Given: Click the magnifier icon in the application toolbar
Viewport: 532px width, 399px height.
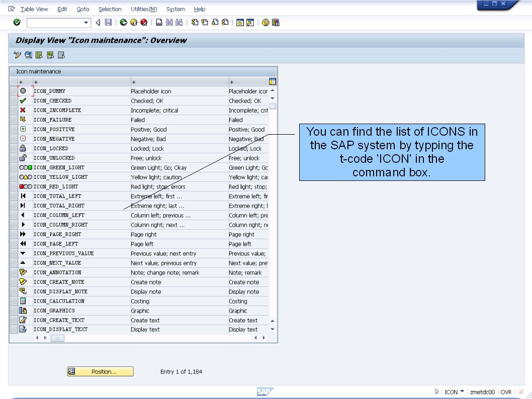Looking at the screenshot, I should click(x=29, y=54).
